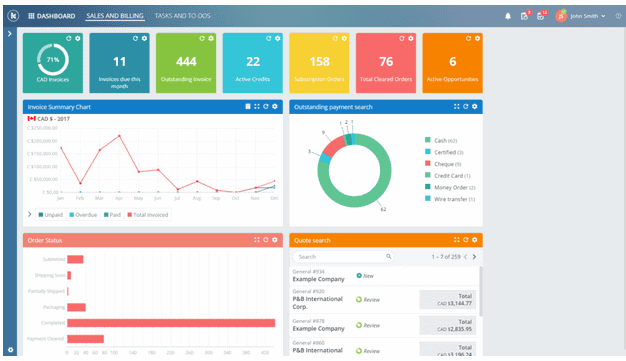Open settings on Subscription Orders tile

point(344,38)
